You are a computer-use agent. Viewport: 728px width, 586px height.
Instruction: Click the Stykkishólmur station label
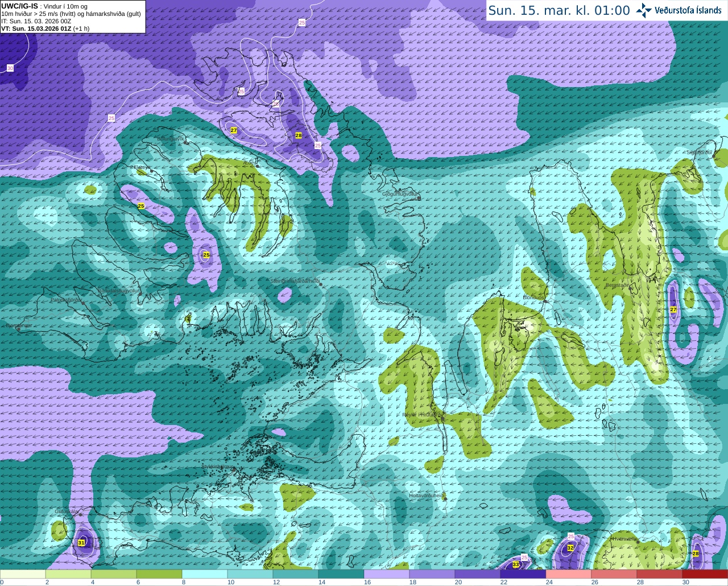(218, 466)
